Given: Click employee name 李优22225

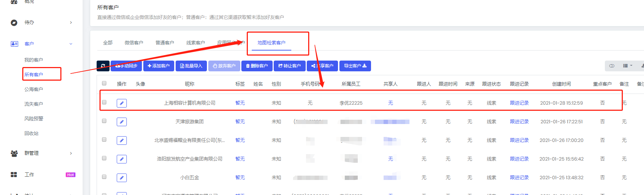Looking at the screenshot, I should click(351, 103).
